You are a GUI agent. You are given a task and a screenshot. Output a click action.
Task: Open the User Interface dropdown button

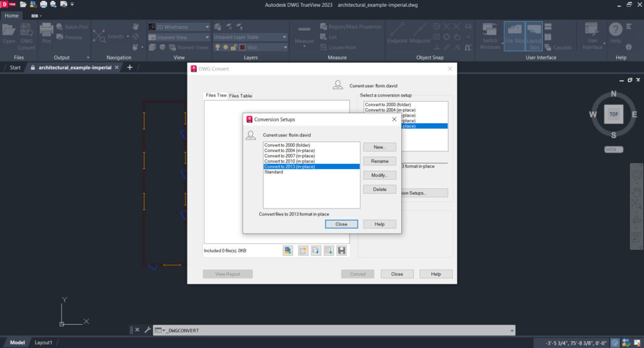click(592, 36)
